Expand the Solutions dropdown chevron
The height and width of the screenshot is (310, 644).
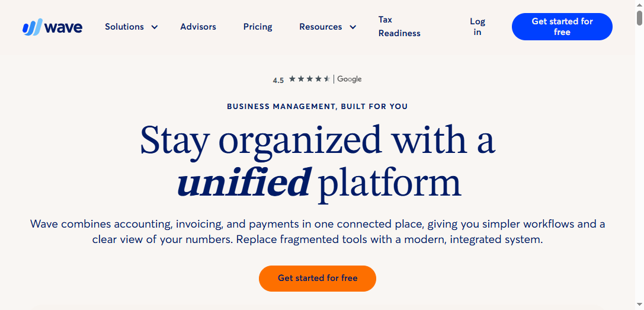point(155,27)
